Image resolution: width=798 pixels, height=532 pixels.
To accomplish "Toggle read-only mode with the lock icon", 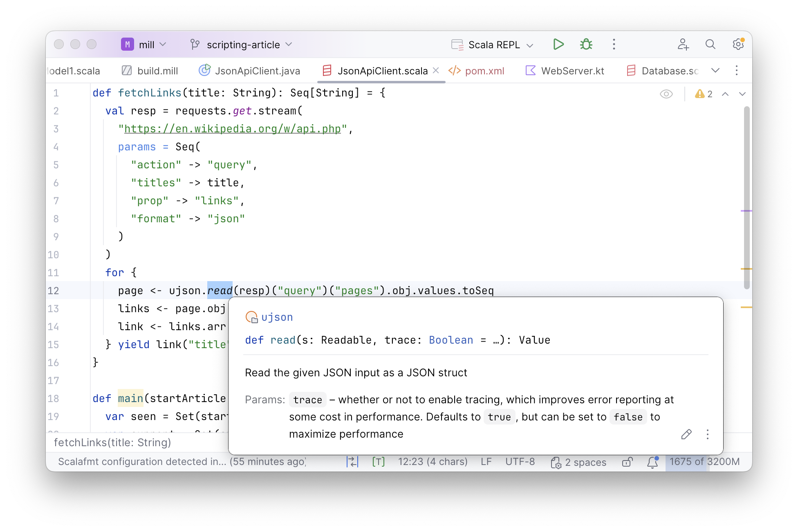I will pyautogui.click(x=628, y=462).
